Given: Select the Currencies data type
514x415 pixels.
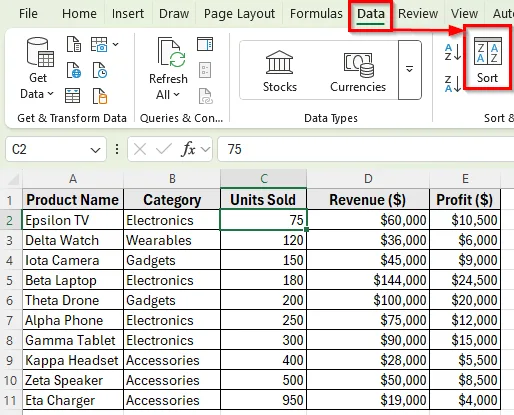Looking at the screenshot, I should (x=358, y=71).
